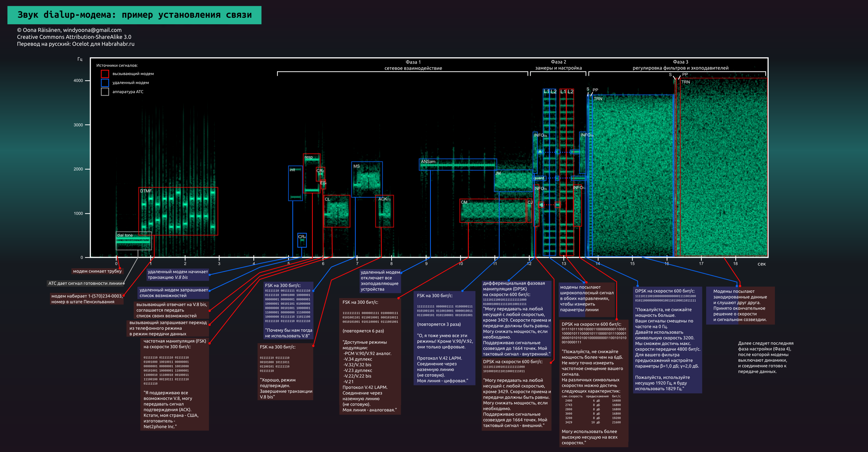Click the 'Creative Commons Attribution-ShareAlike 3.0' line
Image resolution: width=868 pixels, height=452 pixels.
click(74, 37)
